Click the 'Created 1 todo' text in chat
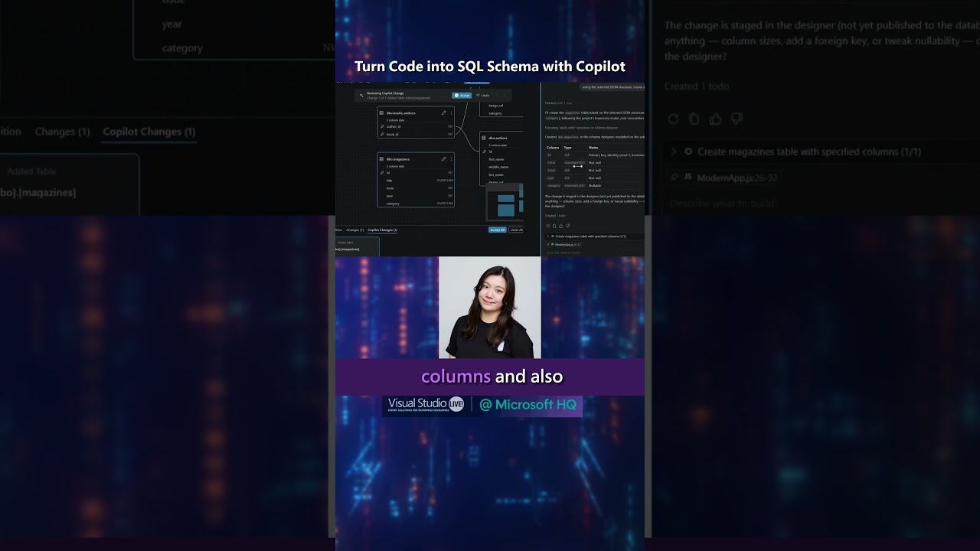Screen dimensions: 980x551 [x=556, y=216]
